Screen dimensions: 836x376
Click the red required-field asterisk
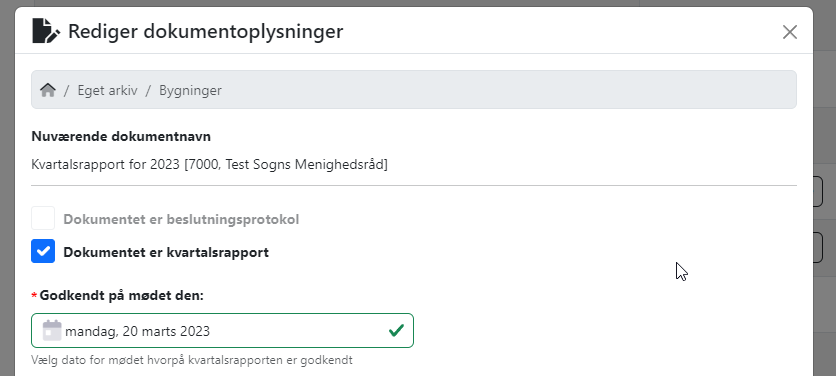coord(35,295)
